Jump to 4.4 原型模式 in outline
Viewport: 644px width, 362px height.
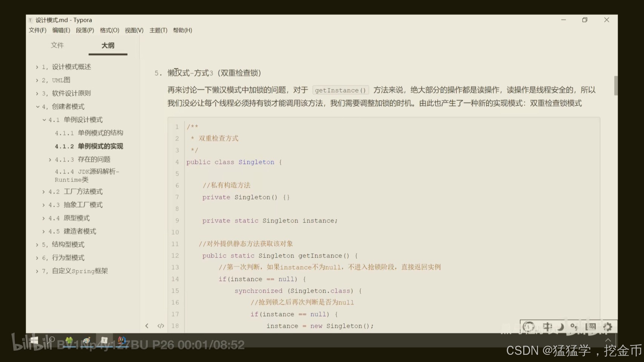69,218
